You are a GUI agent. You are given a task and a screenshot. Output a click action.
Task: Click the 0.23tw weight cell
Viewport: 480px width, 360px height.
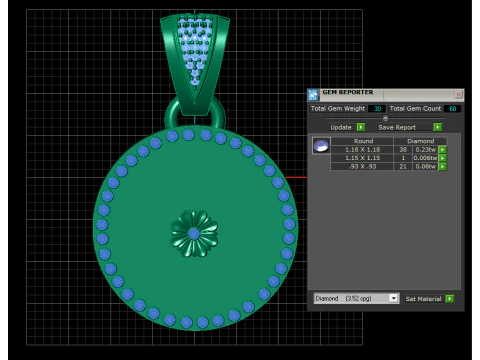point(425,150)
